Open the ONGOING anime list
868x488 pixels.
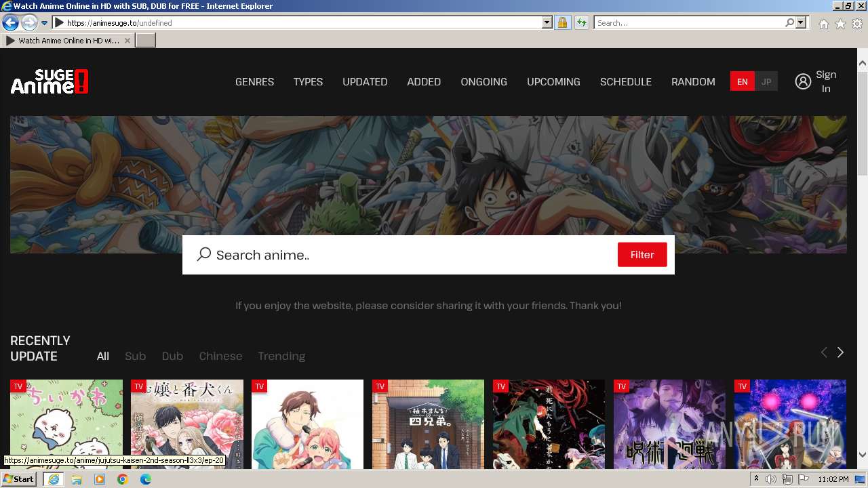pos(484,81)
